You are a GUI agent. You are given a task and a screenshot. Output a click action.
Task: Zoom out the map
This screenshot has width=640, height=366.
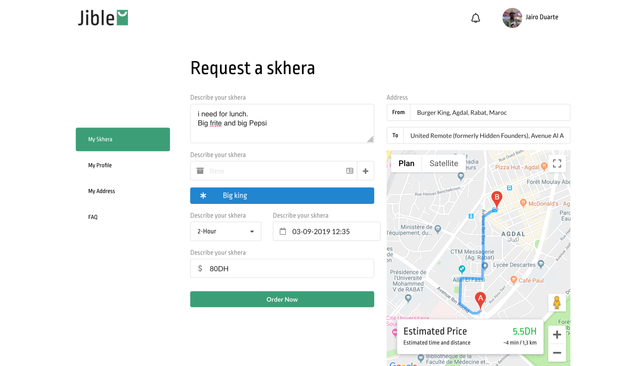[557, 353]
